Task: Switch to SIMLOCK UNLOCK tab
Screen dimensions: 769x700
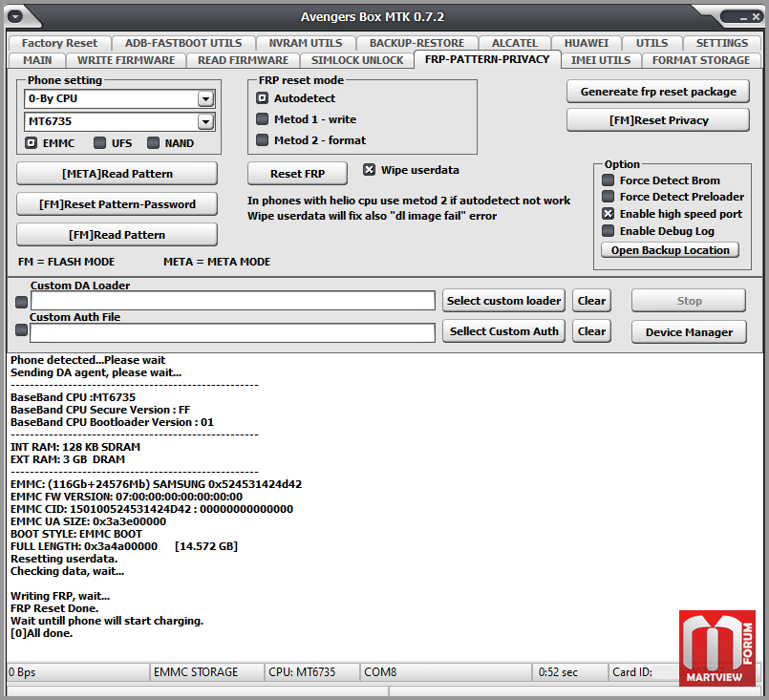Action: [357, 60]
